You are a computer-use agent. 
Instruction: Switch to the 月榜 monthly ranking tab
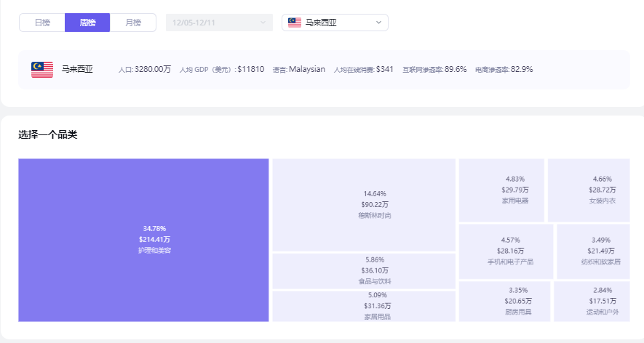(x=133, y=23)
